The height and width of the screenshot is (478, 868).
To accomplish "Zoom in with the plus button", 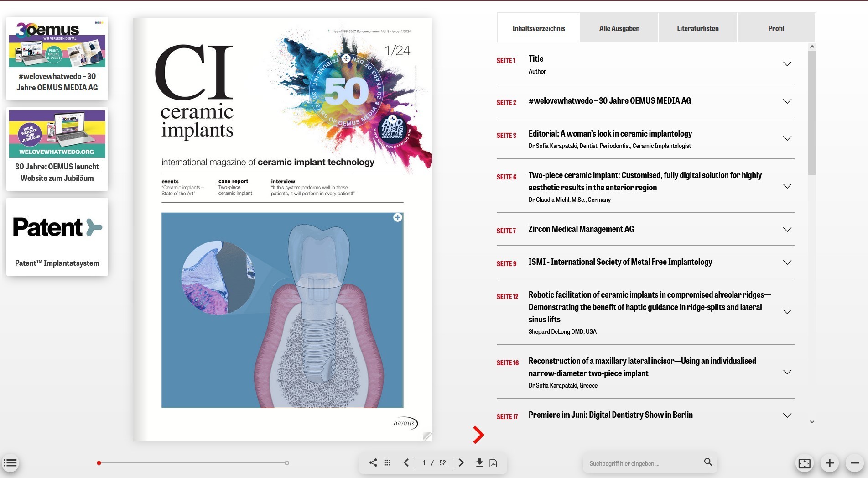I will (x=830, y=463).
